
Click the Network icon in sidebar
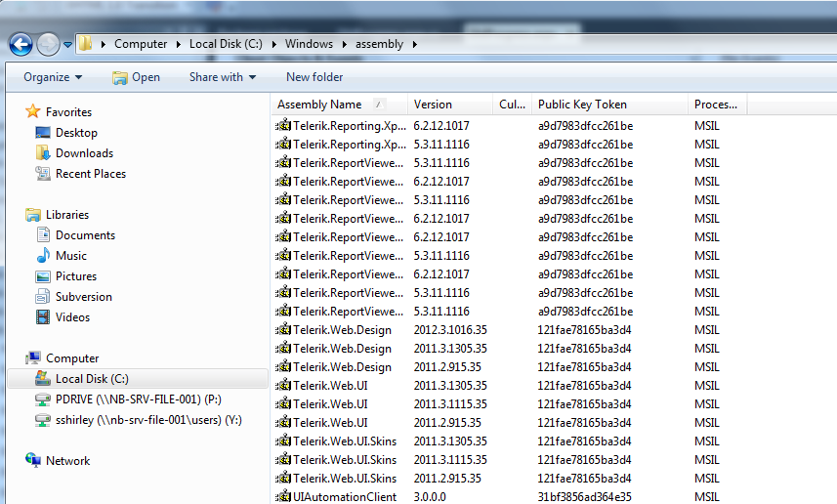coord(33,460)
